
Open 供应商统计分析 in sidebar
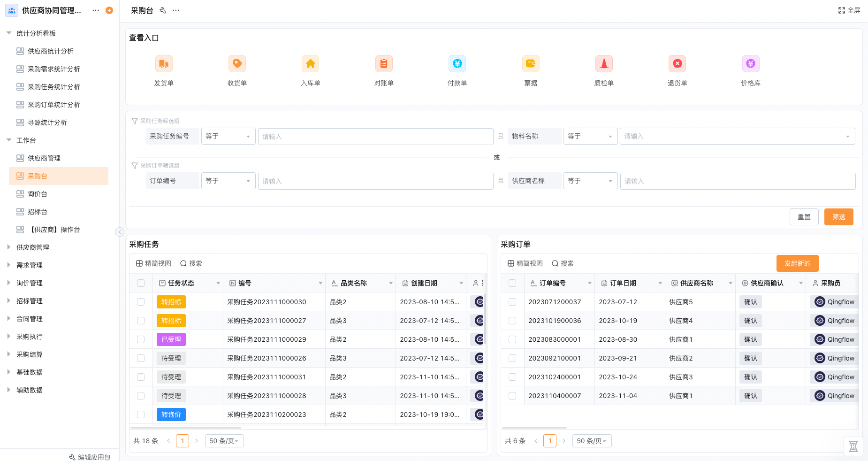point(51,51)
